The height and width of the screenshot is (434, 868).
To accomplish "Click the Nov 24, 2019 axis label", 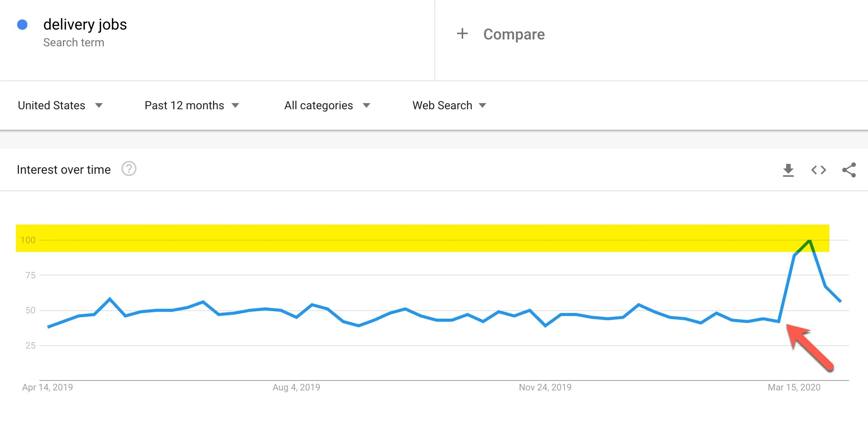I will (x=545, y=387).
